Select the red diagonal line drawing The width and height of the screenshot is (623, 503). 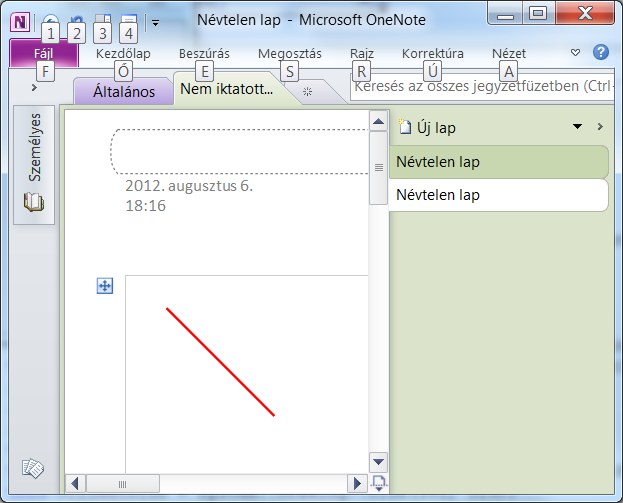pyautogui.click(x=221, y=362)
